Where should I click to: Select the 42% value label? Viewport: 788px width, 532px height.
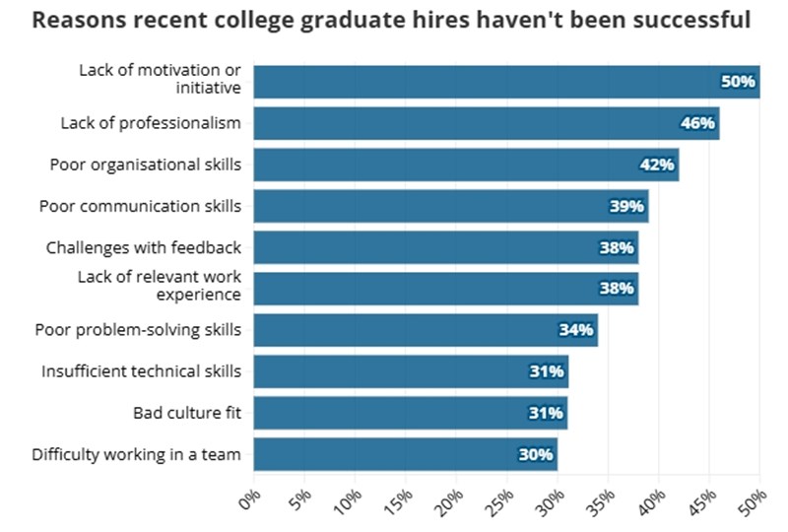click(657, 165)
